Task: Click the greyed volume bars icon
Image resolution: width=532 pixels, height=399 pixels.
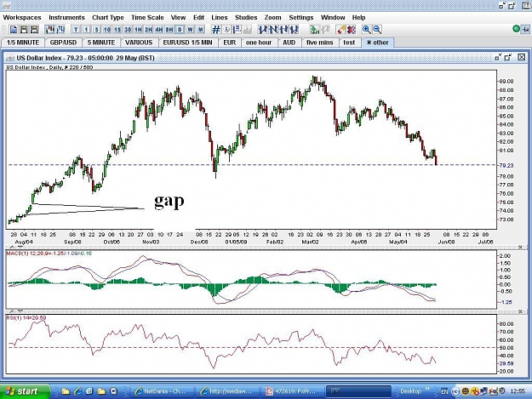Action: (x=248, y=30)
